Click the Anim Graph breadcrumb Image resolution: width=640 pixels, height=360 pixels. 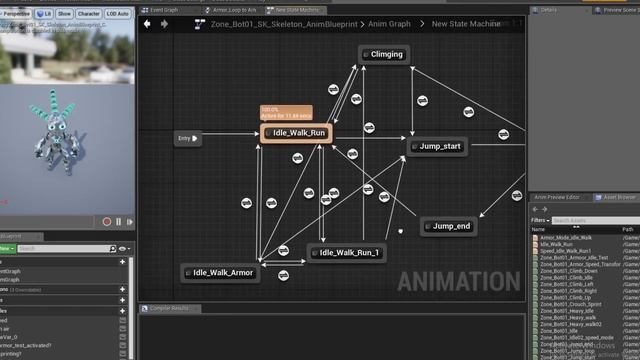[389, 24]
